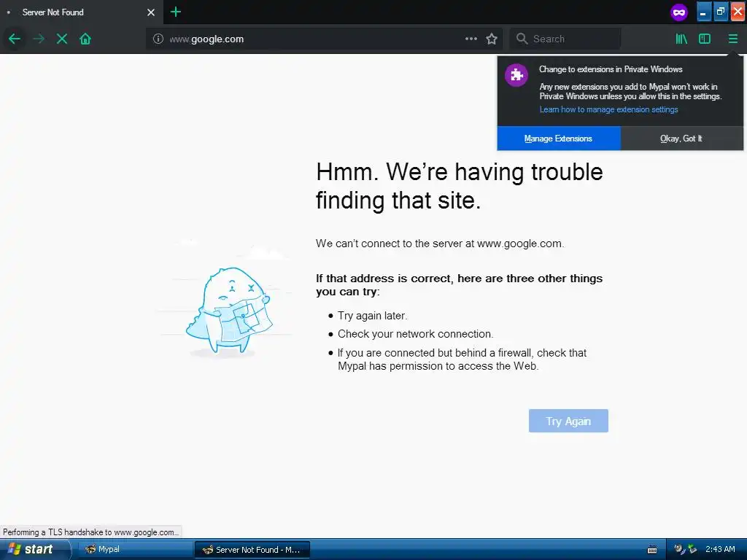Click the lost dinosaur illustration
747x560 pixels.
229,312
